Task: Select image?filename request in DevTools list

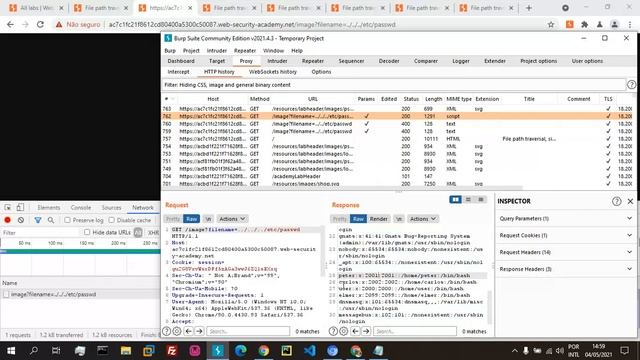Action: pyautogui.click(x=80, y=294)
